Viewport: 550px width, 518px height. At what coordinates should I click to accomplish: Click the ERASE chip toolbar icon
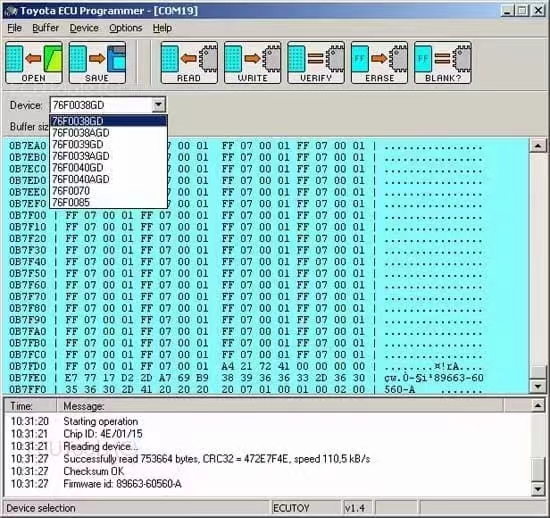point(379,63)
